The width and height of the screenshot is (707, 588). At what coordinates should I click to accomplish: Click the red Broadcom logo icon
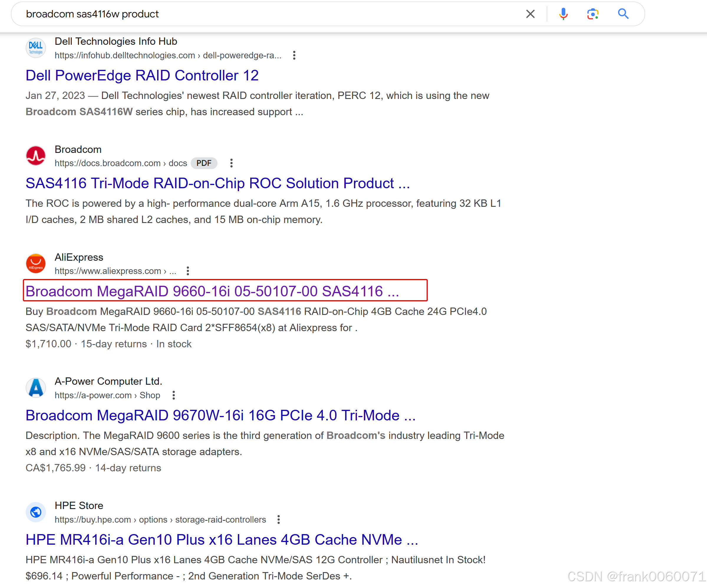pyautogui.click(x=36, y=156)
